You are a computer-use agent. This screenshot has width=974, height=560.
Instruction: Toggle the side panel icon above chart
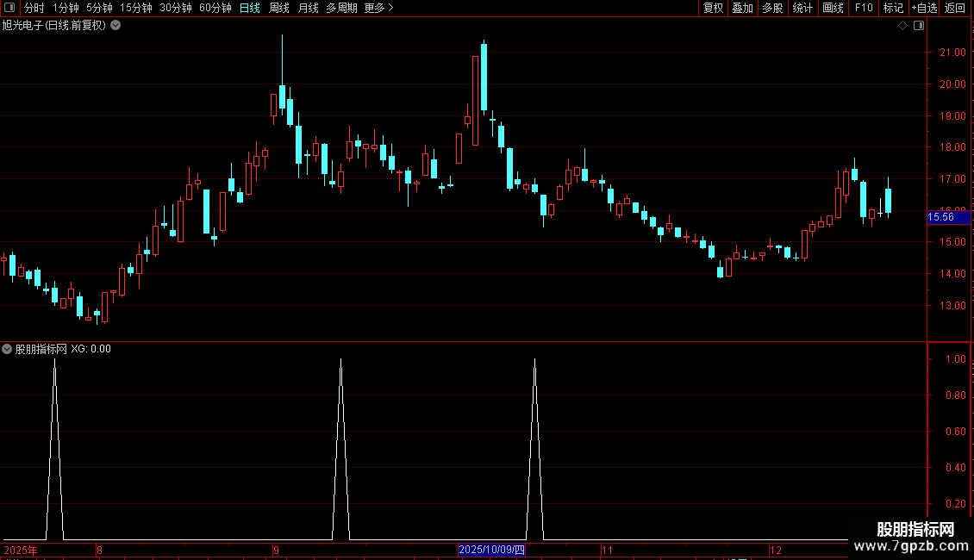[x=919, y=26]
